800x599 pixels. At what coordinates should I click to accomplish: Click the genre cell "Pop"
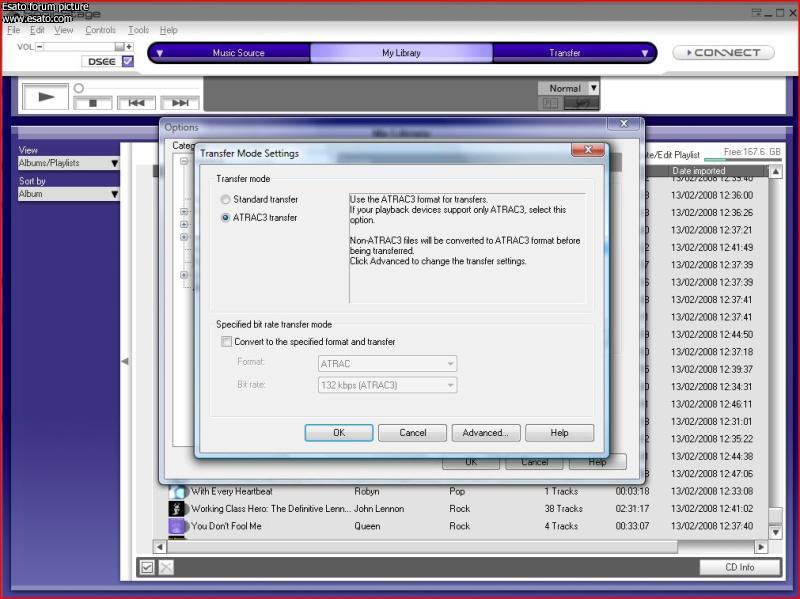click(457, 491)
